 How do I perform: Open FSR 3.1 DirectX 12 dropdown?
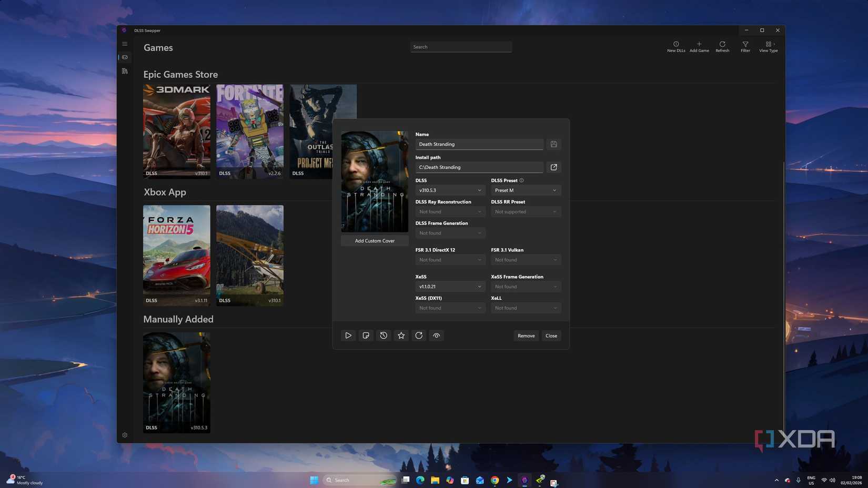[x=450, y=260]
